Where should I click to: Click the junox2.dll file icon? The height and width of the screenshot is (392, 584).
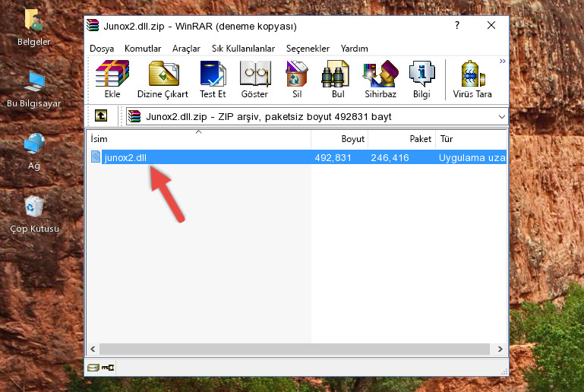point(96,156)
